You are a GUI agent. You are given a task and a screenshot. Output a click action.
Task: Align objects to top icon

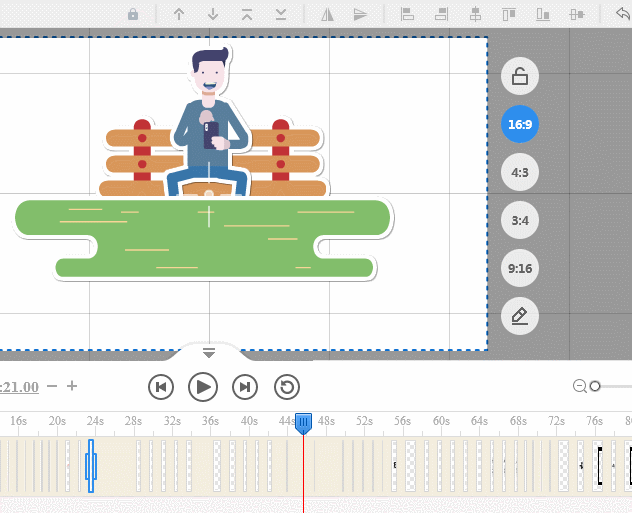(x=509, y=15)
